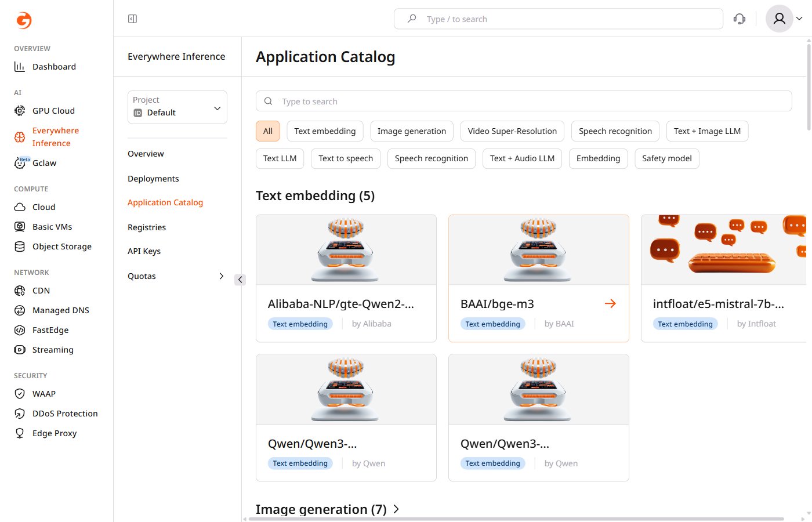Filter by Image generation chip
Viewport: 812px width, 522px height.
click(412, 131)
